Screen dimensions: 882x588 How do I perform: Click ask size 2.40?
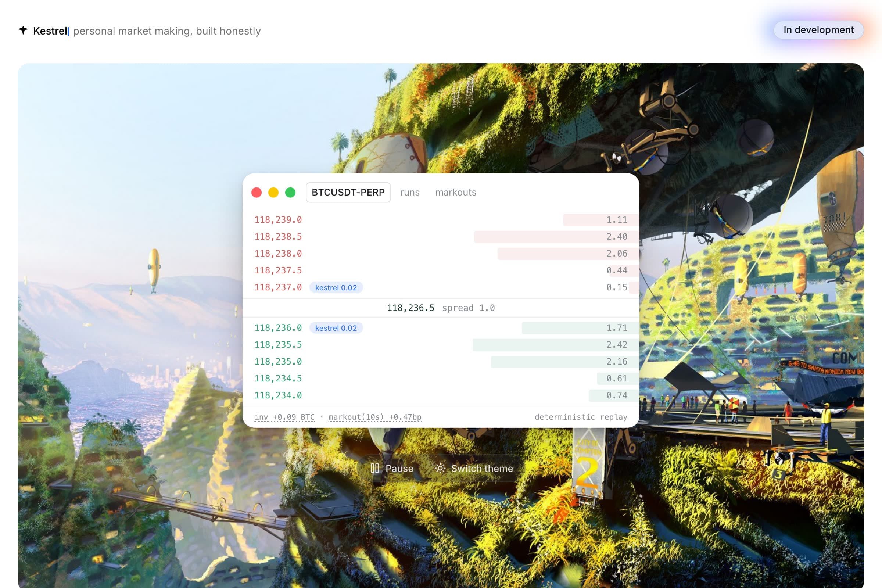pyautogui.click(x=617, y=237)
